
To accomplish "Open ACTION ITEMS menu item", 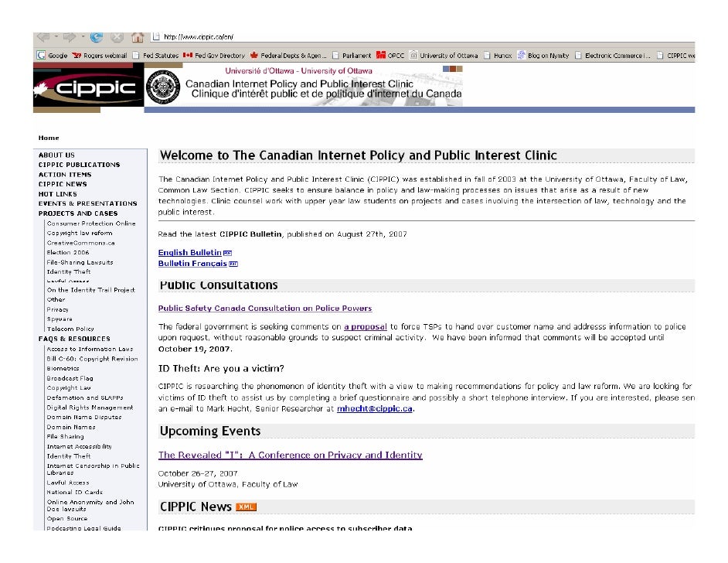I will pyautogui.click(x=65, y=175).
